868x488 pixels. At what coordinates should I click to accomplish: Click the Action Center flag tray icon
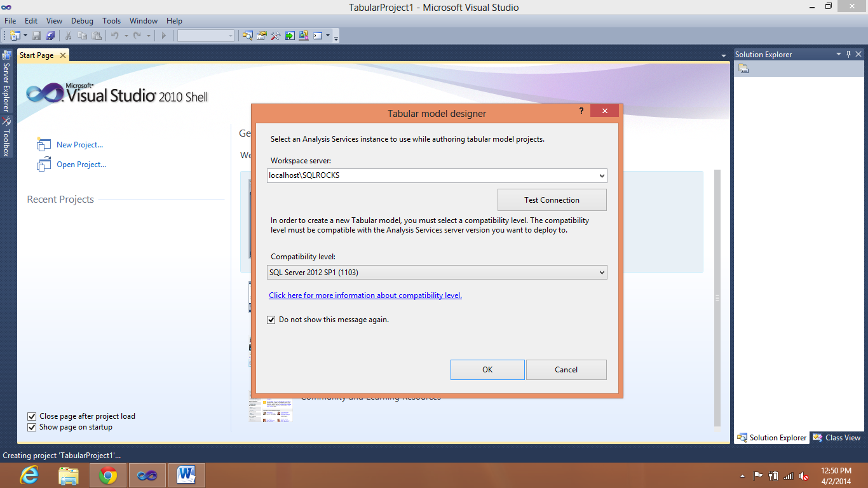pyautogui.click(x=758, y=476)
